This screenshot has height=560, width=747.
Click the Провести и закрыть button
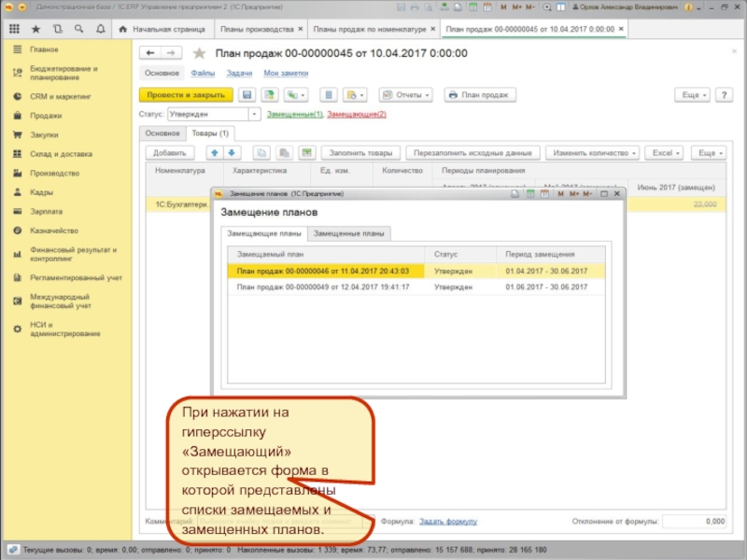click(185, 95)
